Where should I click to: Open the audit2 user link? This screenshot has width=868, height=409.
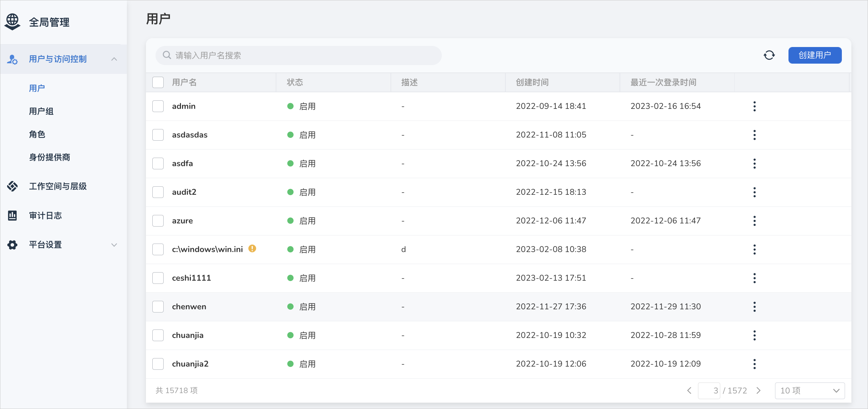pos(184,192)
